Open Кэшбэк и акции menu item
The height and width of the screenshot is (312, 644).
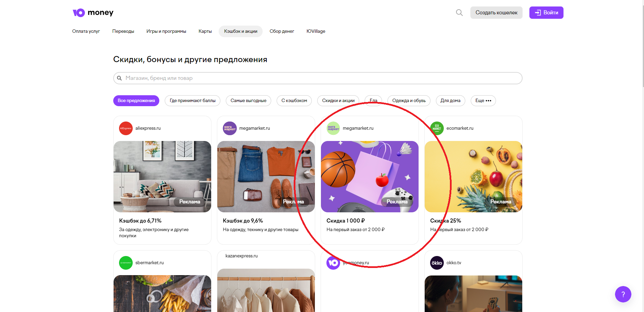(240, 31)
